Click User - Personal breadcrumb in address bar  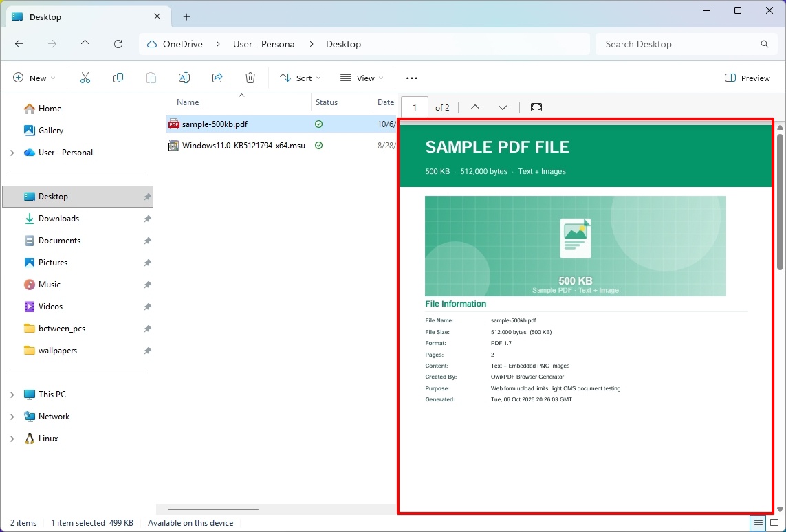coord(265,44)
